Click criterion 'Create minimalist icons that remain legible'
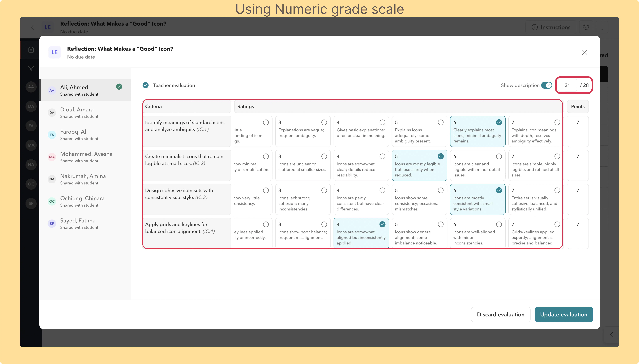 (187, 165)
